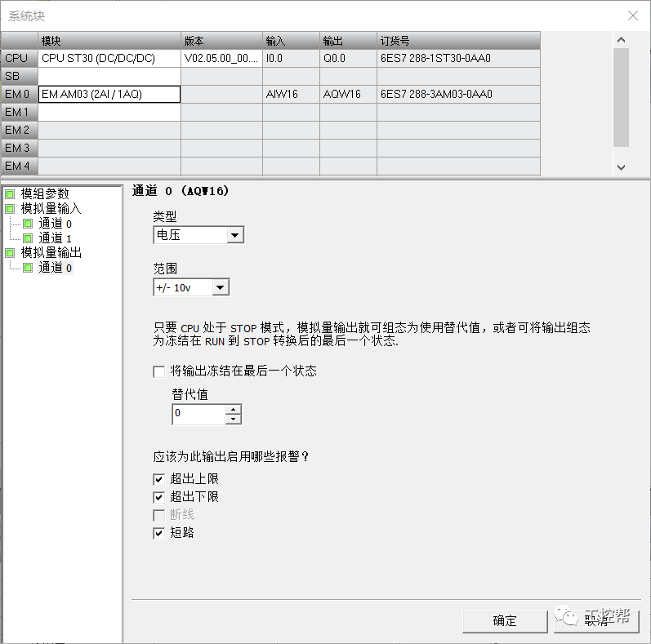Click the green icon beside 模组参数
The image size is (651, 644).
10,193
